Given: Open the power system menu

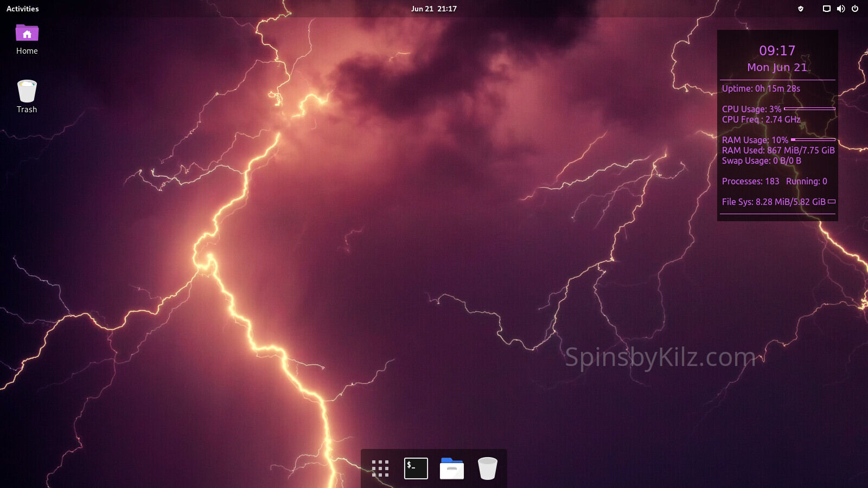Looking at the screenshot, I should [855, 9].
